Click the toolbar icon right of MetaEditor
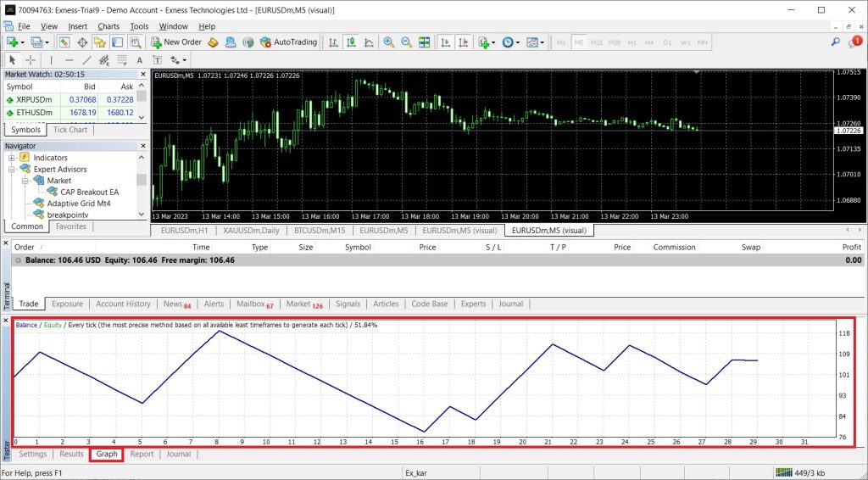The width and height of the screenshot is (868, 480). click(x=231, y=42)
